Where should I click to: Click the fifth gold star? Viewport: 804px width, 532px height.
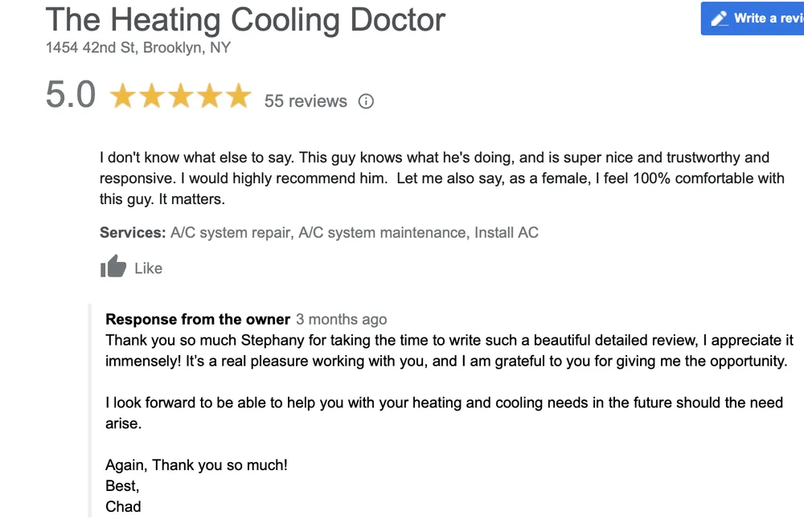click(239, 95)
